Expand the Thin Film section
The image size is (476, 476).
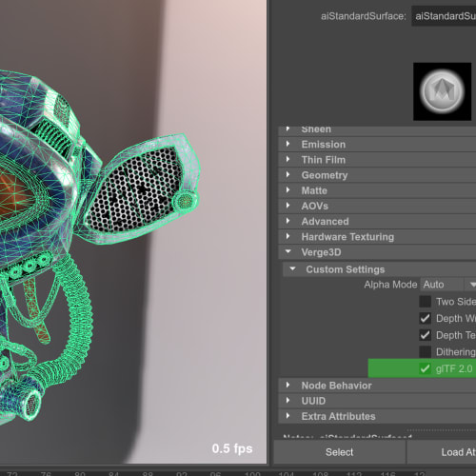click(377, 160)
